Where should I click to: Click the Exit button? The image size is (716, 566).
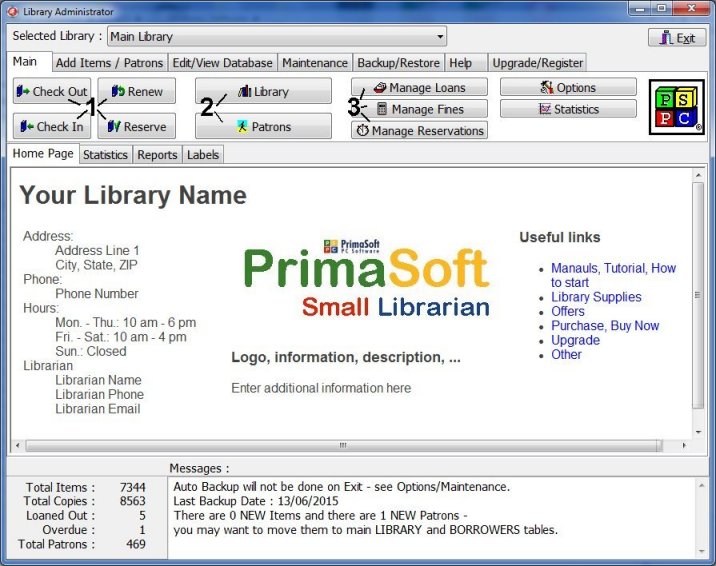click(x=677, y=38)
